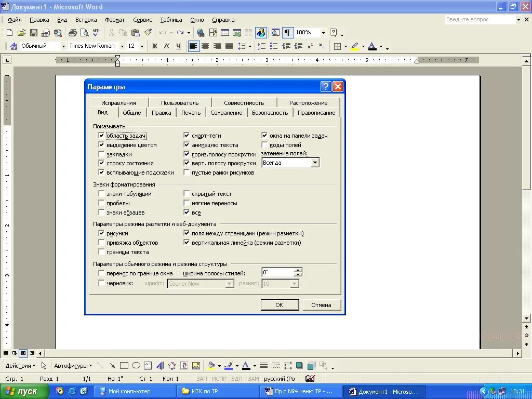The width and height of the screenshot is (532, 399).
Task: Open the Формат menu
Action: point(115,20)
